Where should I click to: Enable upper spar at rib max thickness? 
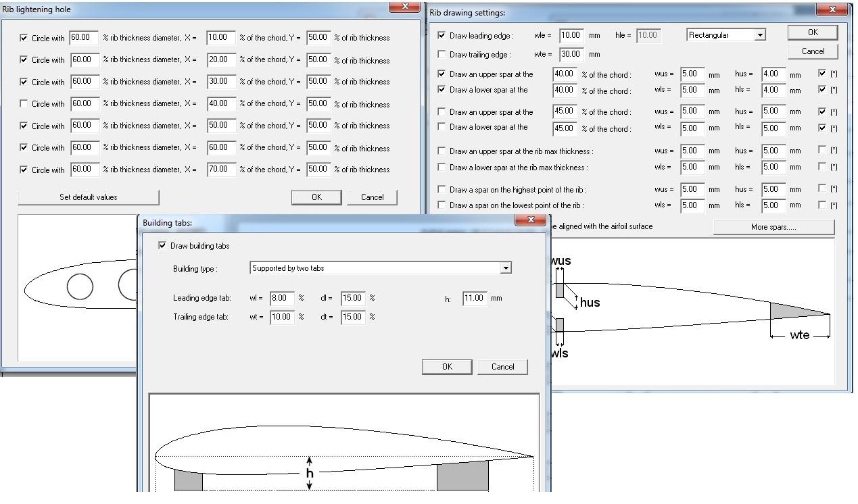(442, 151)
